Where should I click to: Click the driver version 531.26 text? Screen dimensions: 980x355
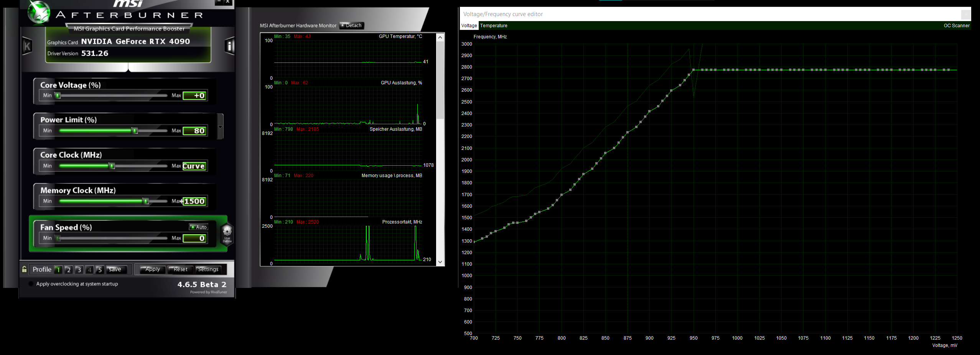pyautogui.click(x=95, y=53)
